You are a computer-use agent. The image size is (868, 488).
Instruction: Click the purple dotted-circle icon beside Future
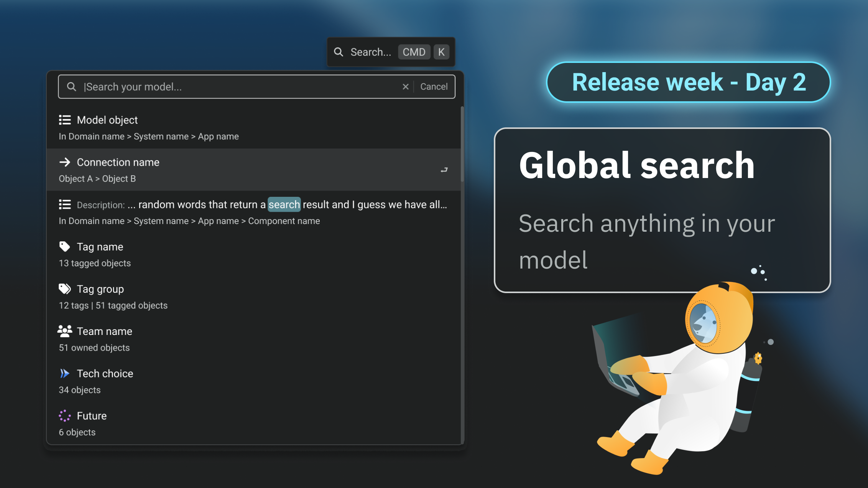tap(65, 415)
